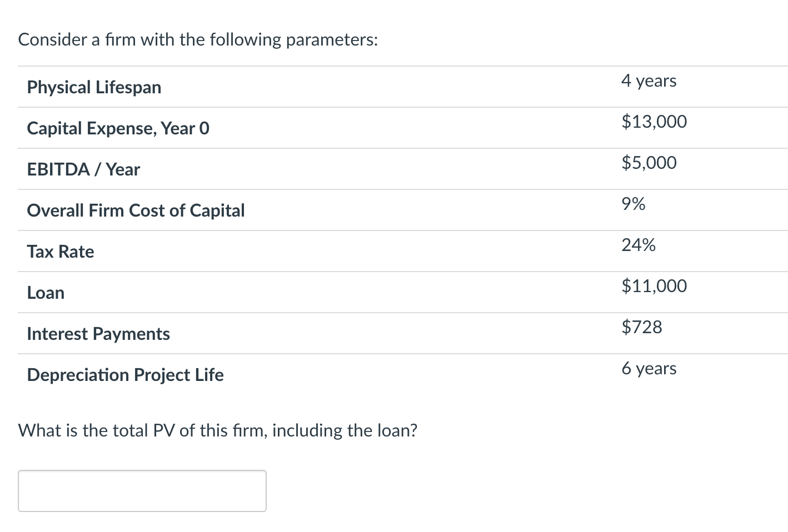788x532 pixels.
Task: Select the $5,000 EBITDA value
Action: [649, 162]
